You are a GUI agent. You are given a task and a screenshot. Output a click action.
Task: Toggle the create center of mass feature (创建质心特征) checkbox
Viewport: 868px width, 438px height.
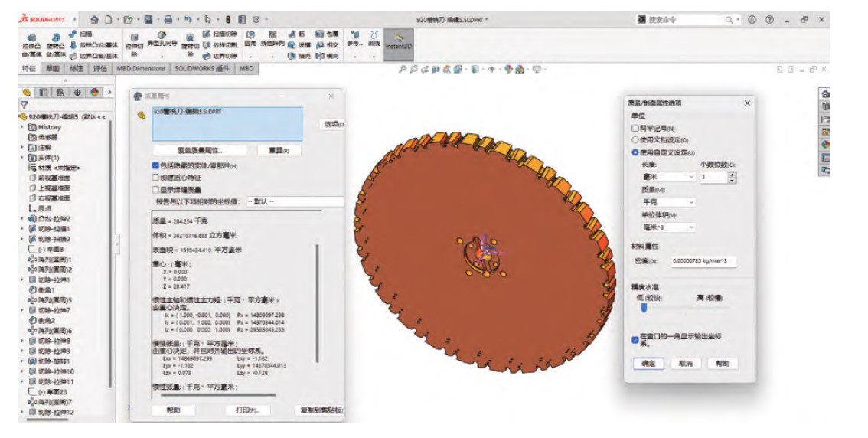click(155, 177)
